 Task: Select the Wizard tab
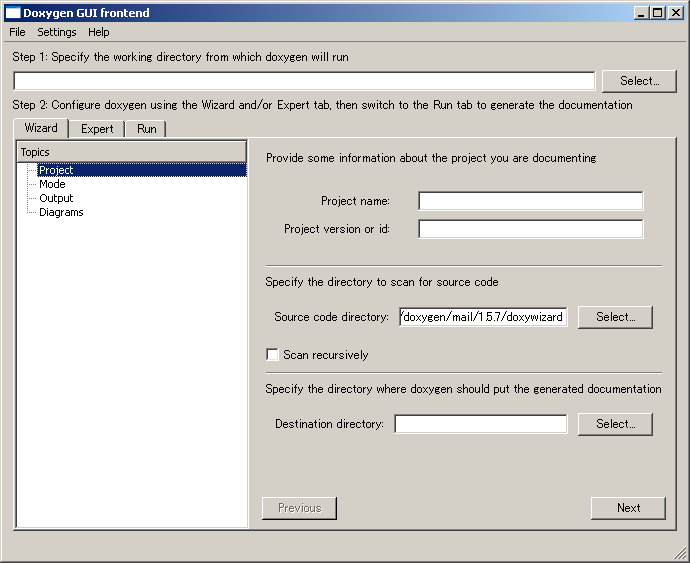point(41,128)
